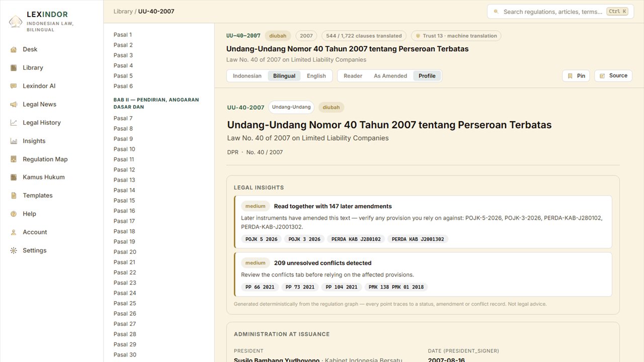Open the POJK 5 2026 chip
This screenshot has height=362, width=644.
[262, 239]
